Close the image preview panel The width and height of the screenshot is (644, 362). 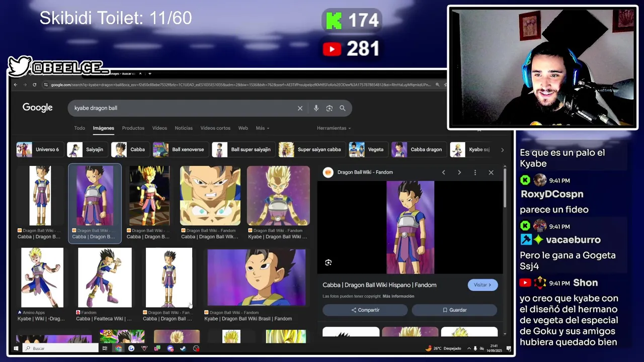[x=491, y=172]
